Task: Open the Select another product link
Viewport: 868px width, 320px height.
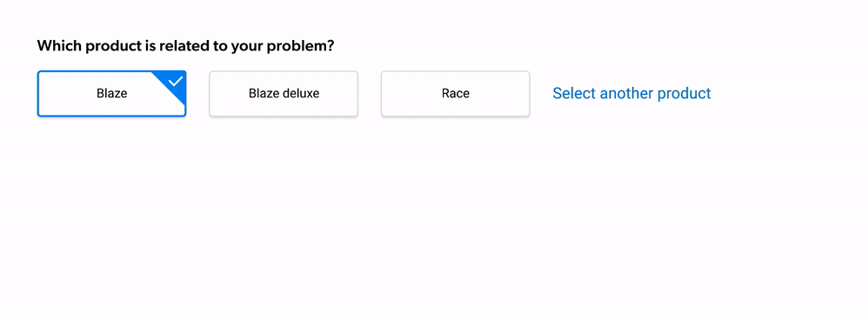Action: point(631,93)
